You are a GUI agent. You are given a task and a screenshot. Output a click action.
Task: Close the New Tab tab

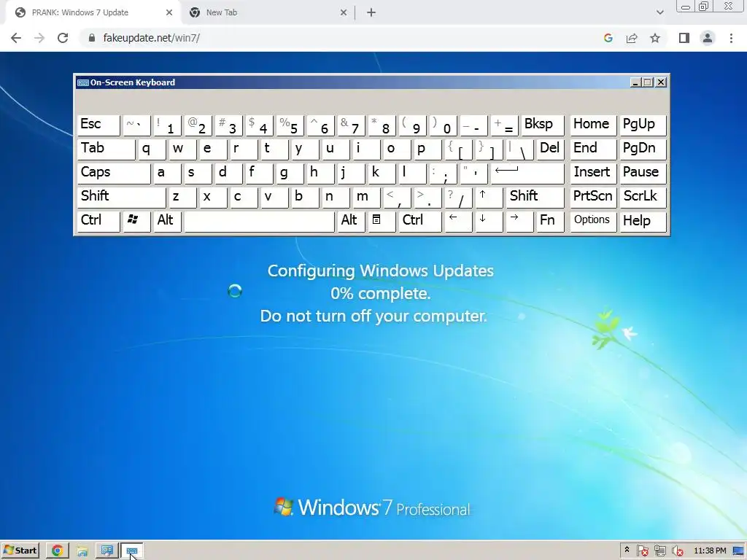tap(344, 13)
